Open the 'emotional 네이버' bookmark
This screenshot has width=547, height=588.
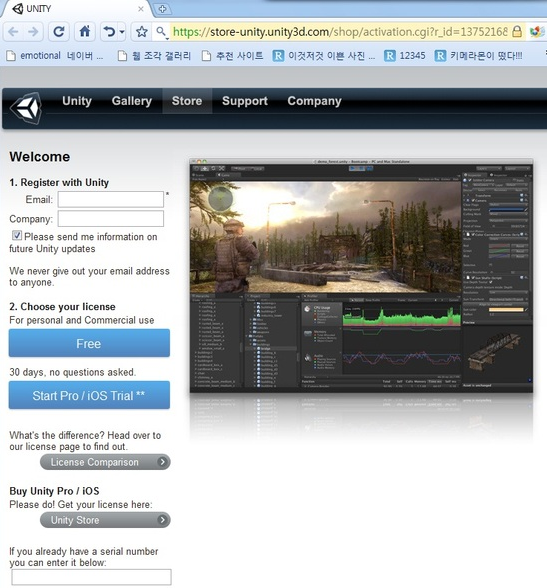[55, 56]
